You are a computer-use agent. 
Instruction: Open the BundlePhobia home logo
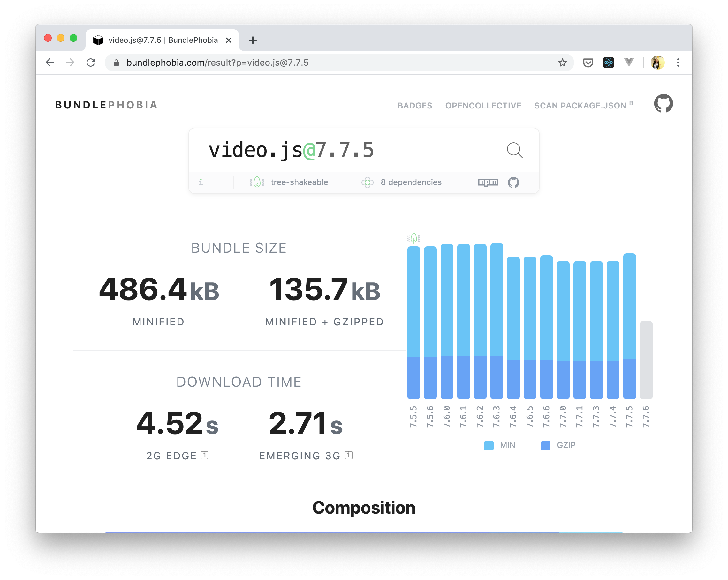(106, 105)
